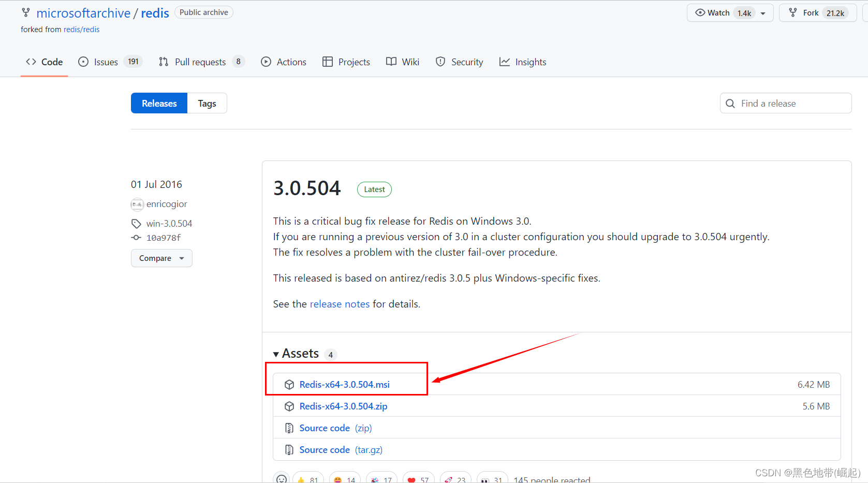Click the eye icon on the Watch button
This screenshot has height=483, width=868.
(x=700, y=12)
